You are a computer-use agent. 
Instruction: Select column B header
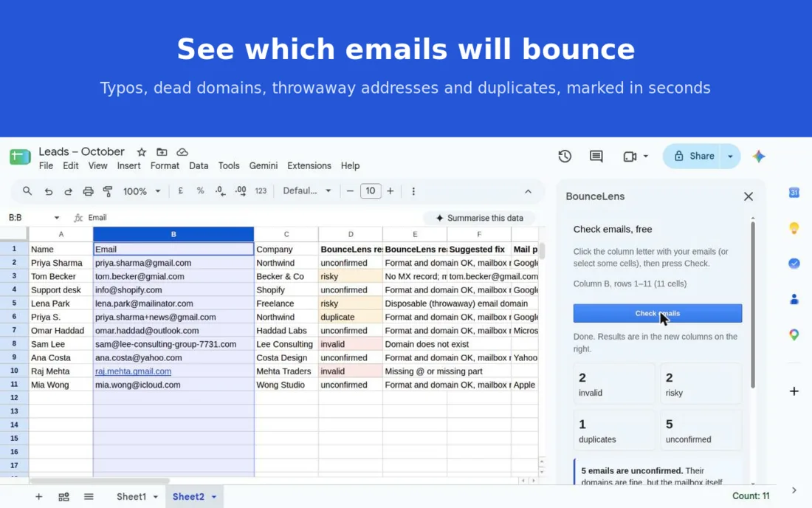pos(173,234)
